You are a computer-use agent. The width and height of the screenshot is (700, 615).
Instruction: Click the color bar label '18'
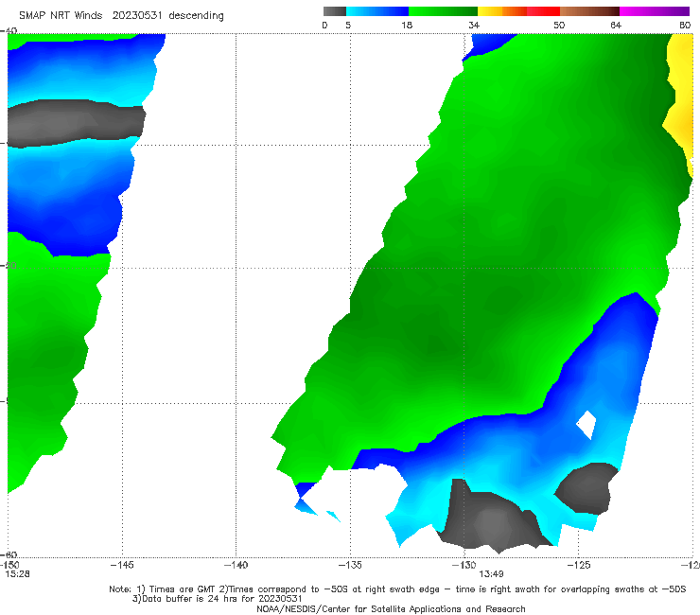click(x=407, y=25)
